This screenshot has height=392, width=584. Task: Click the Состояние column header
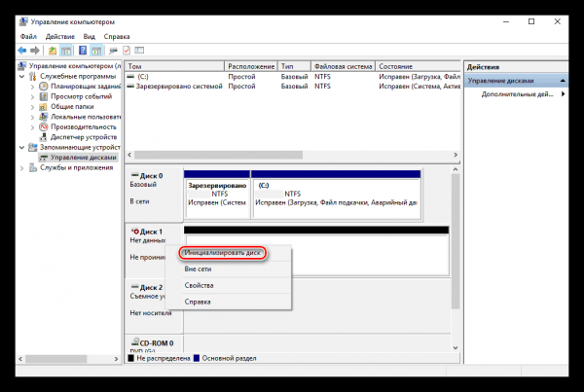pyautogui.click(x=418, y=66)
